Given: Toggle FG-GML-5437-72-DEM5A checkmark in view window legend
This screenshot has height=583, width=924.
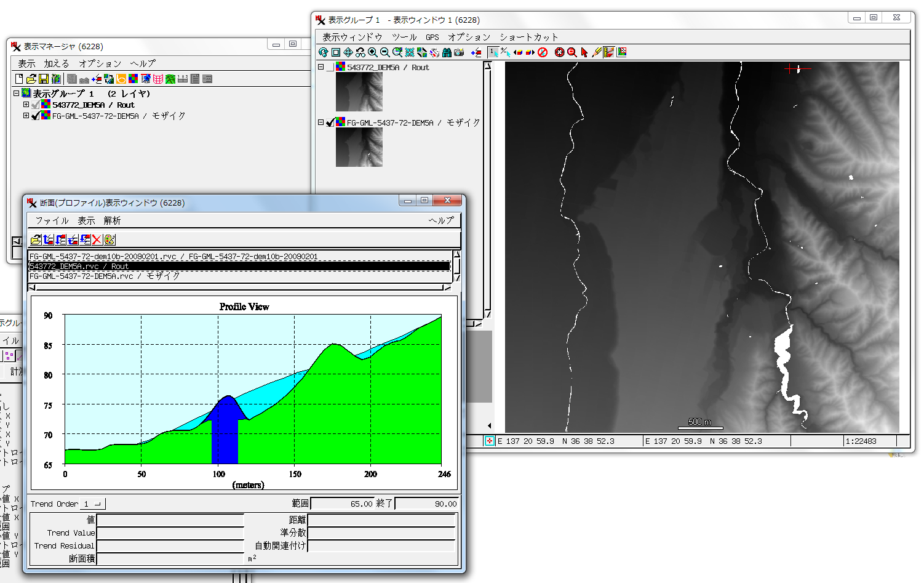Looking at the screenshot, I should coord(330,123).
